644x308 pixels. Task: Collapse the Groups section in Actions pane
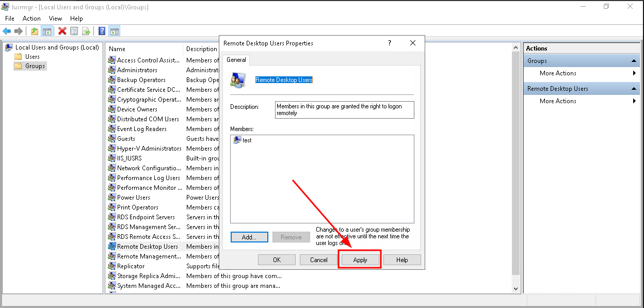pyautogui.click(x=634, y=61)
